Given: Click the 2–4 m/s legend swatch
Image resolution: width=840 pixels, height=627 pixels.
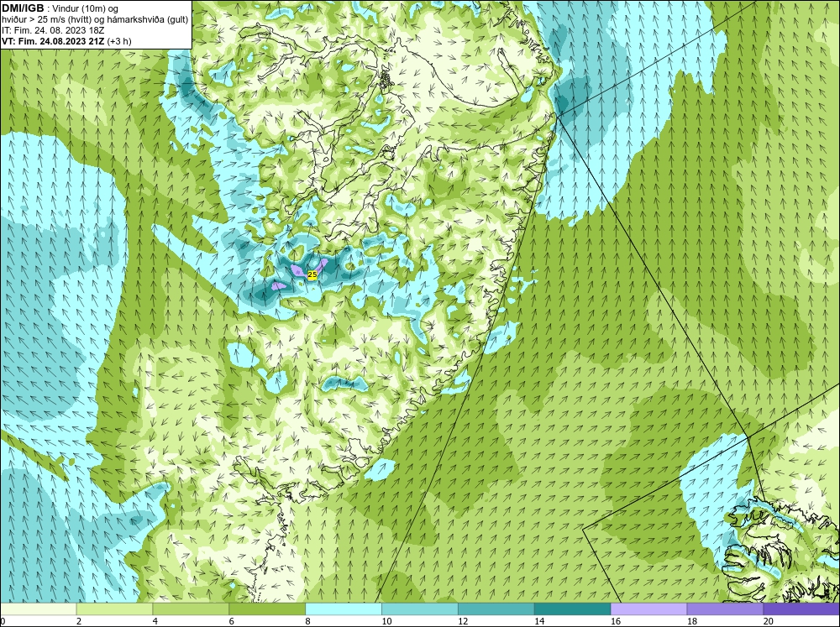Looking at the screenshot, I should pyautogui.click(x=114, y=609).
